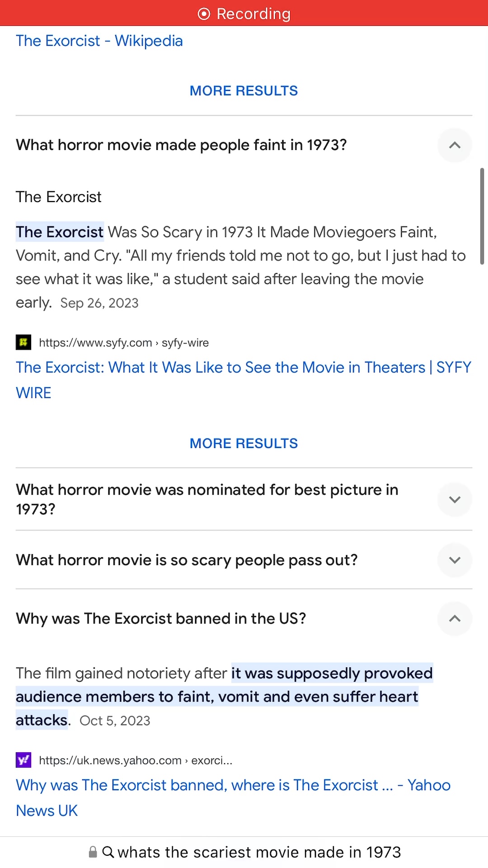Tap the highlighted "The Exorcist" answer text
Screen dimensions: 488x868
point(60,232)
